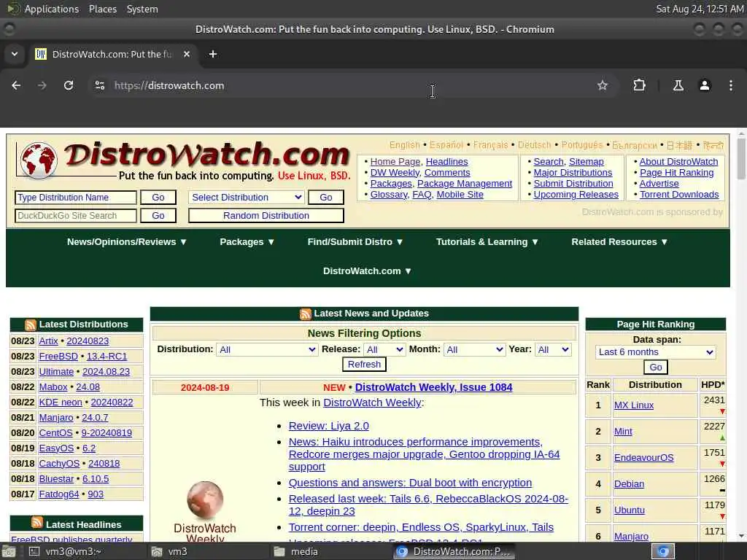Click Go next to DuckDuckGo Site Search
The height and width of the screenshot is (560, 747).
158,216
